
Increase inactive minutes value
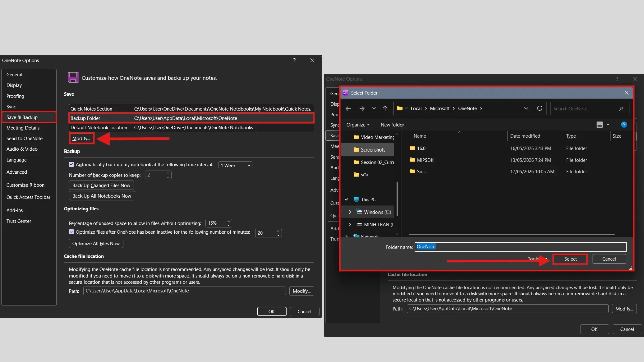(x=278, y=231)
